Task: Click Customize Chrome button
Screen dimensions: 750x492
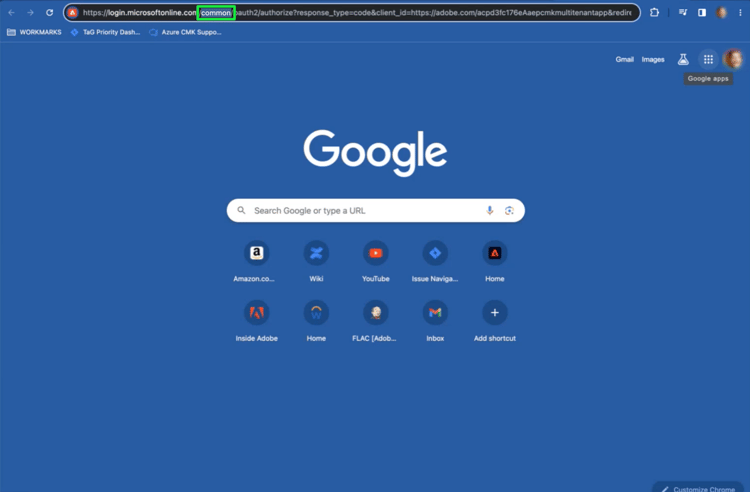Action: coord(699,488)
